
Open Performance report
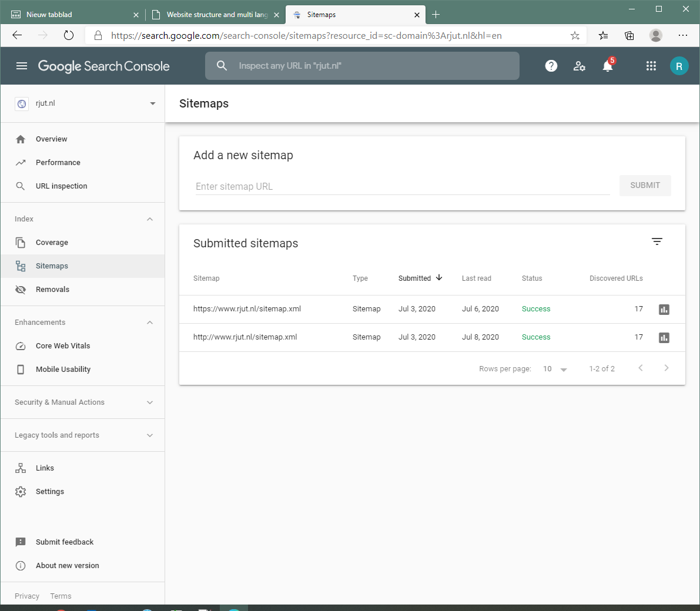(x=83, y=163)
